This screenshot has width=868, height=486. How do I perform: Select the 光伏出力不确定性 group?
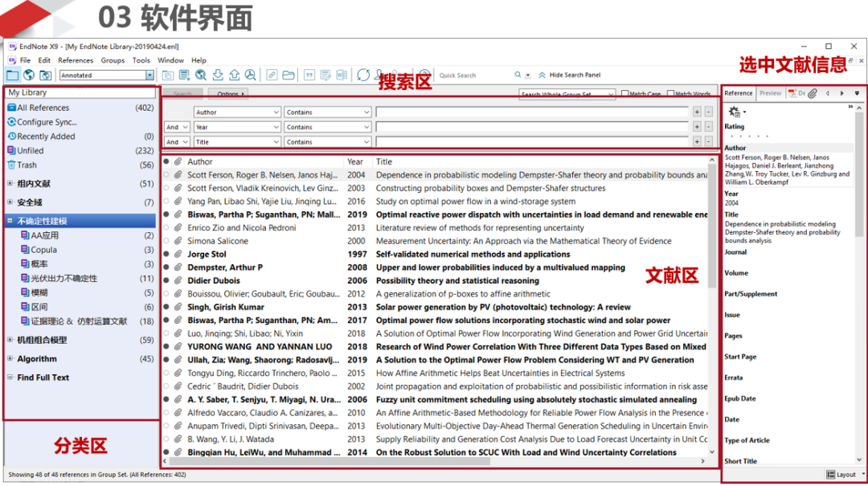click(63, 279)
